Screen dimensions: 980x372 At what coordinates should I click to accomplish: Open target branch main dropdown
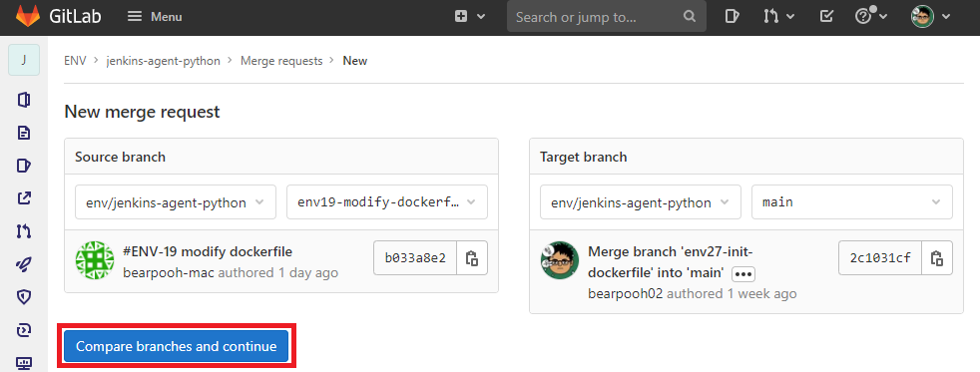[852, 202]
